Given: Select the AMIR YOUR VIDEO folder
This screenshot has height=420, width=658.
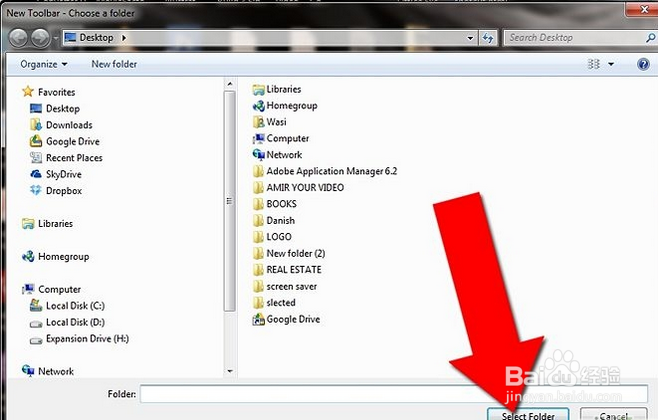Looking at the screenshot, I should (x=298, y=188).
